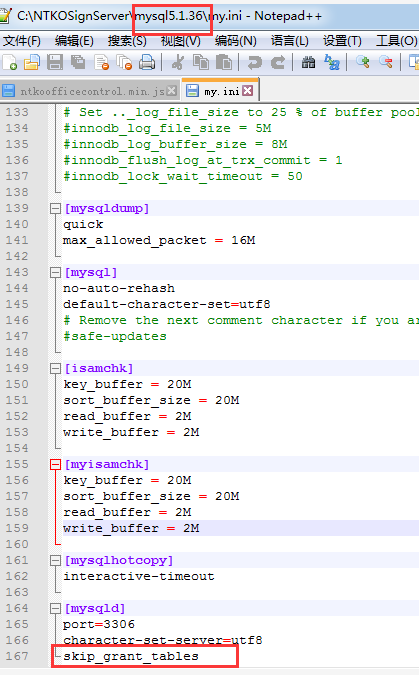Image resolution: width=419 pixels, height=675 pixels.
Task: Click the interactive-timeout line
Action: pyautogui.click(x=139, y=576)
